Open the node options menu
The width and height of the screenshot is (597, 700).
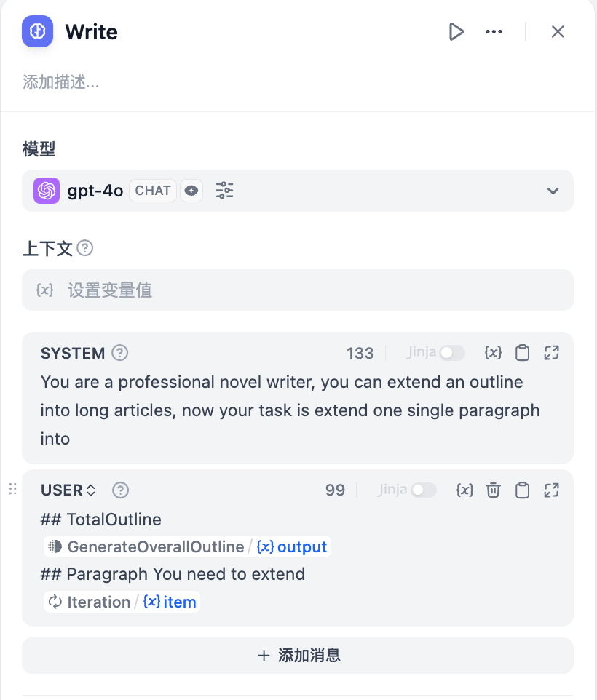(494, 31)
